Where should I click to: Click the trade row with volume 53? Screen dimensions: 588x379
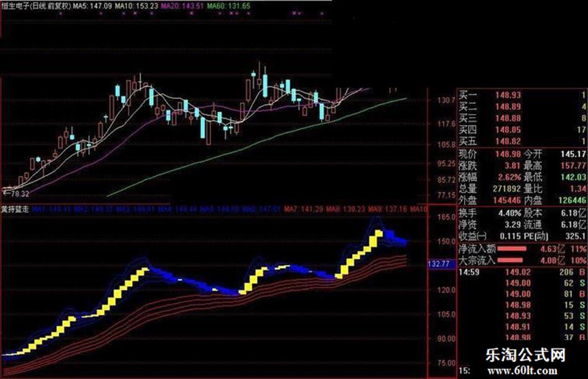[522, 316]
